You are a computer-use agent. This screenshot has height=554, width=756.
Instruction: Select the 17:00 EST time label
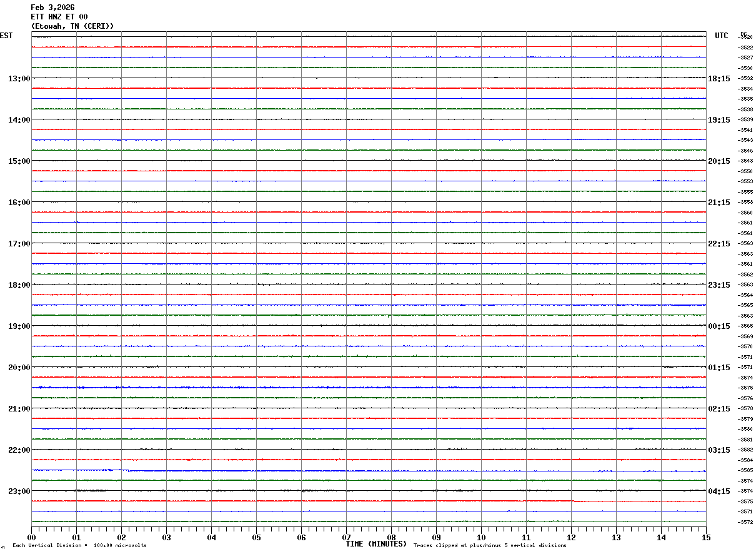(19, 244)
